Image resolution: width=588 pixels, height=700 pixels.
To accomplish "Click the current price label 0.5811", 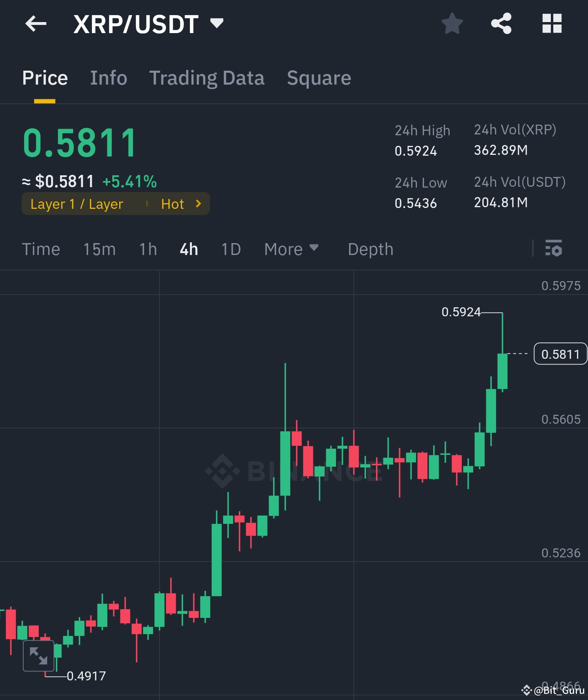I will 560,354.
